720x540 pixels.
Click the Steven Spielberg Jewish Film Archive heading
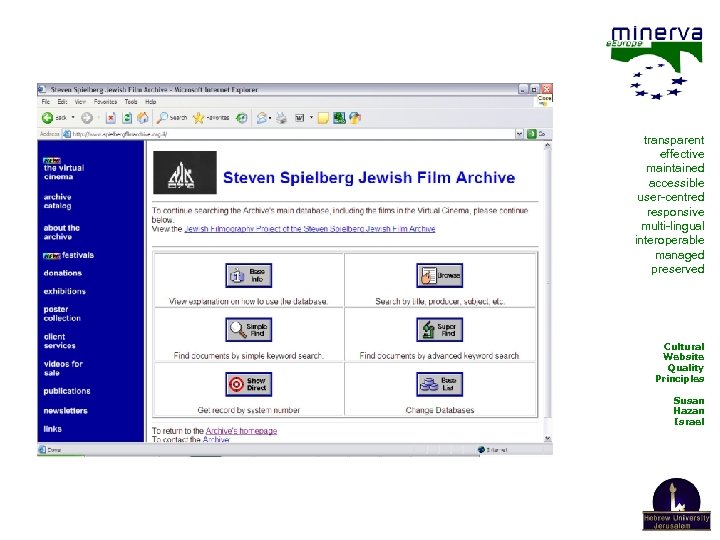point(369,178)
